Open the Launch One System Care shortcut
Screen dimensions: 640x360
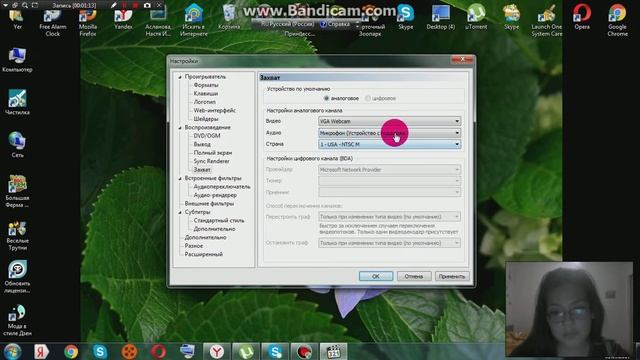pyautogui.click(x=547, y=20)
